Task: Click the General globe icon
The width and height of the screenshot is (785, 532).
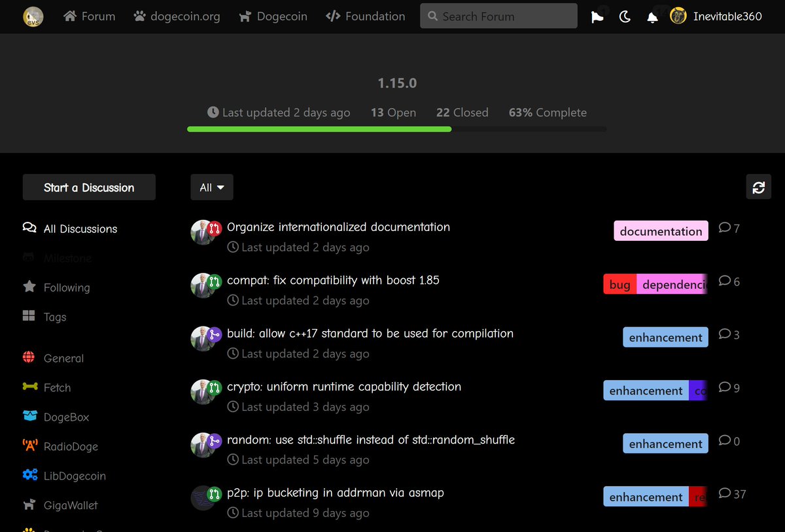Action: [x=29, y=357]
